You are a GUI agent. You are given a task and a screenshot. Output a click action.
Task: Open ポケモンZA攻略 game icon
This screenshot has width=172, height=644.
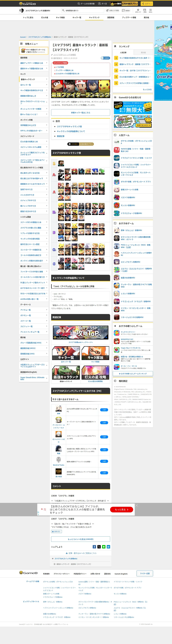click(x=117, y=142)
